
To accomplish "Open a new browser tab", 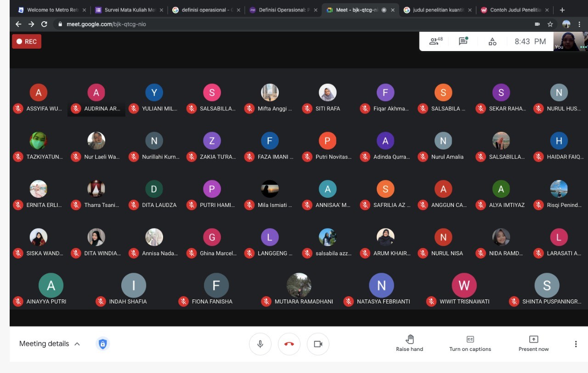I will tap(562, 10).
